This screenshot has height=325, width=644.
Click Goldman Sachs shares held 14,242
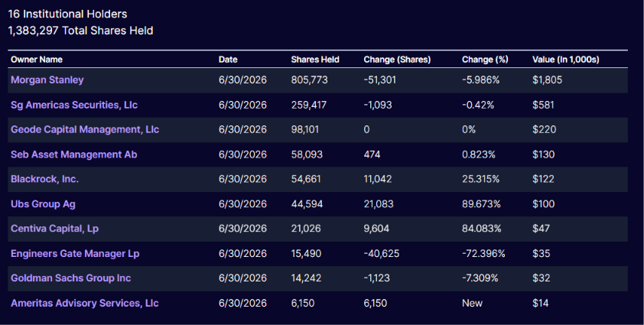306,278
